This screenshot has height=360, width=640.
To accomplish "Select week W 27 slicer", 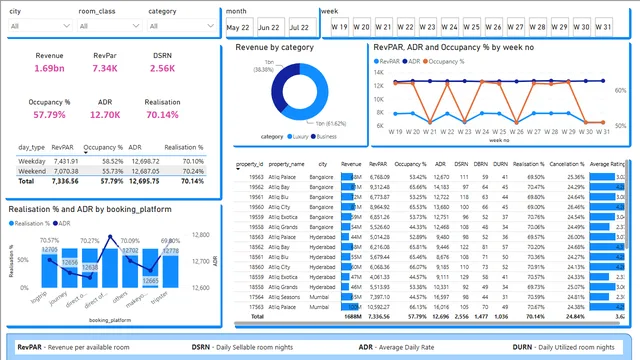I will coord(516,27).
